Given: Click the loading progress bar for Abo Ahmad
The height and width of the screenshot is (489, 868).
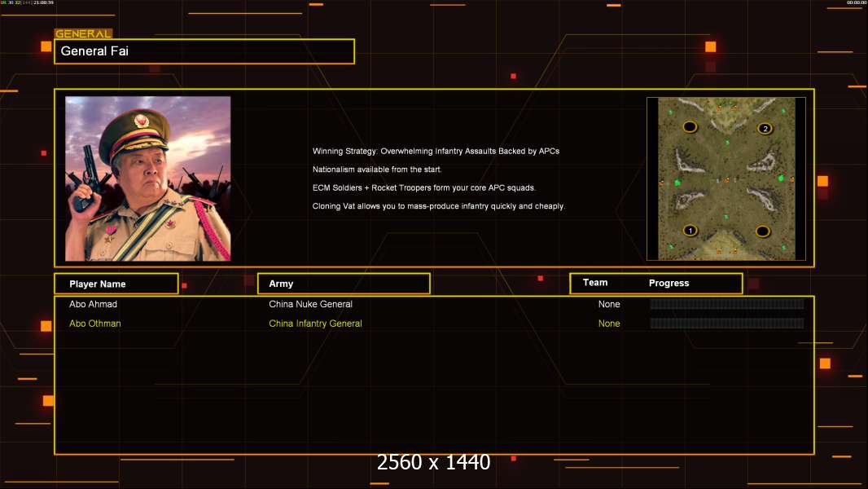Looking at the screenshot, I should click(x=727, y=303).
